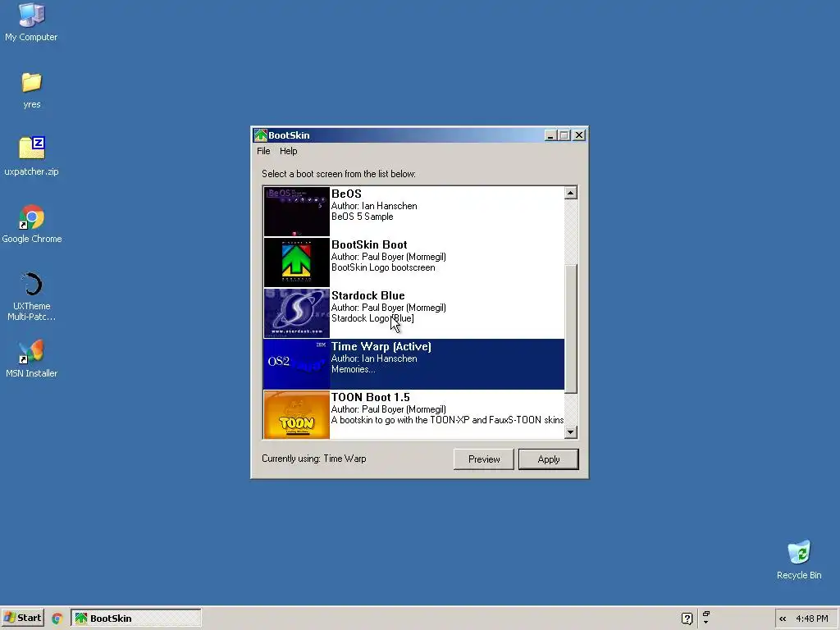Select the Time Warp OS2 thumbnail
The height and width of the screenshot is (630, 840).
pyautogui.click(x=296, y=364)
